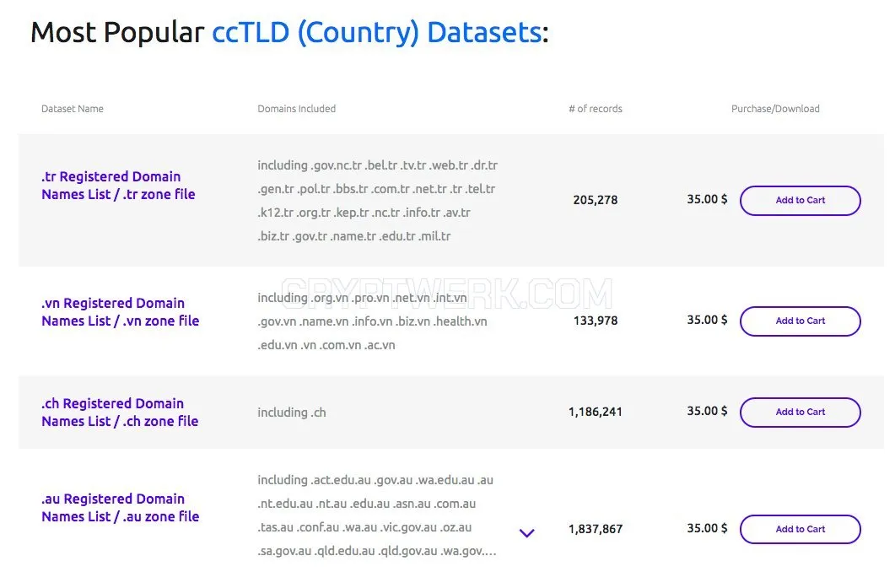Screen dimensions: 895x588
Task: Click the Purchase/Download column header
Action: coord(775,109)
